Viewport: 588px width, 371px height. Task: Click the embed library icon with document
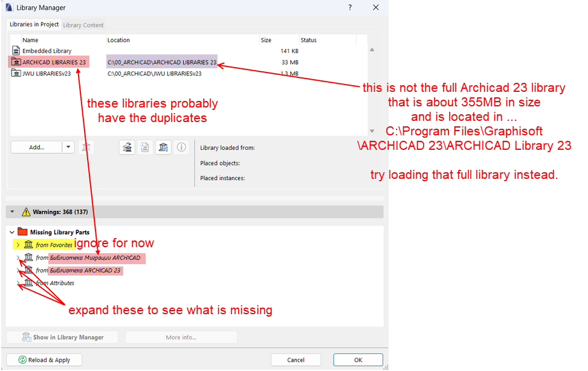click(x=145, y=147)
